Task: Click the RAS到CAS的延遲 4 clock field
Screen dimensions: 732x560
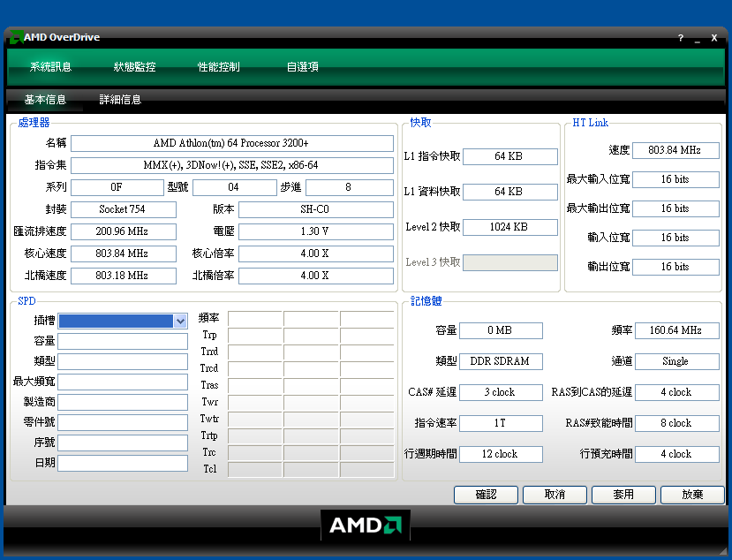Action: tap(677, 392)
